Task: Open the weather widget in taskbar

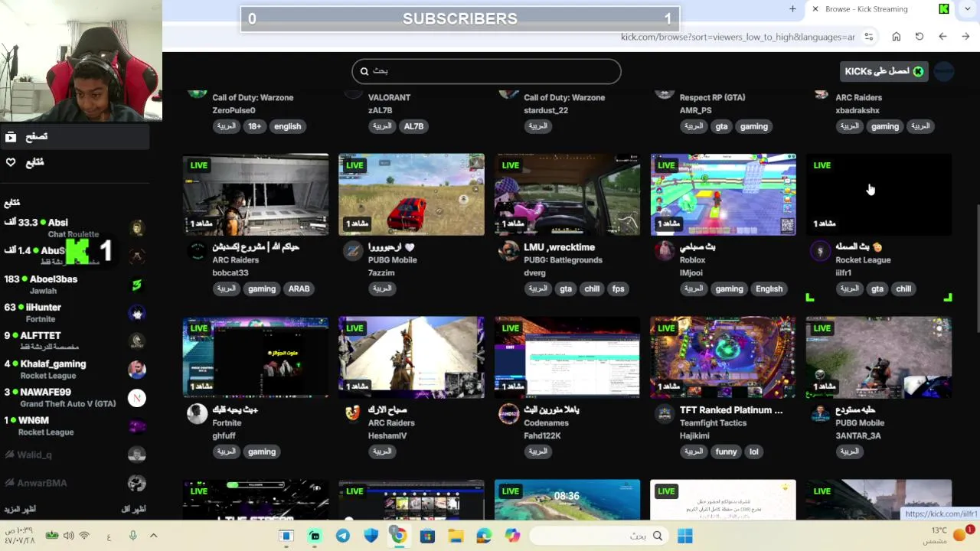Action: pos(948,535)
